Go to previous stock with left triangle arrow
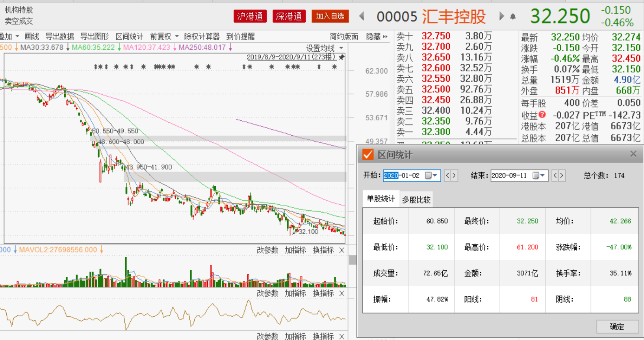The height and width of the screenshot is (340, 644). pyautogui.click(x=362, y=16)
